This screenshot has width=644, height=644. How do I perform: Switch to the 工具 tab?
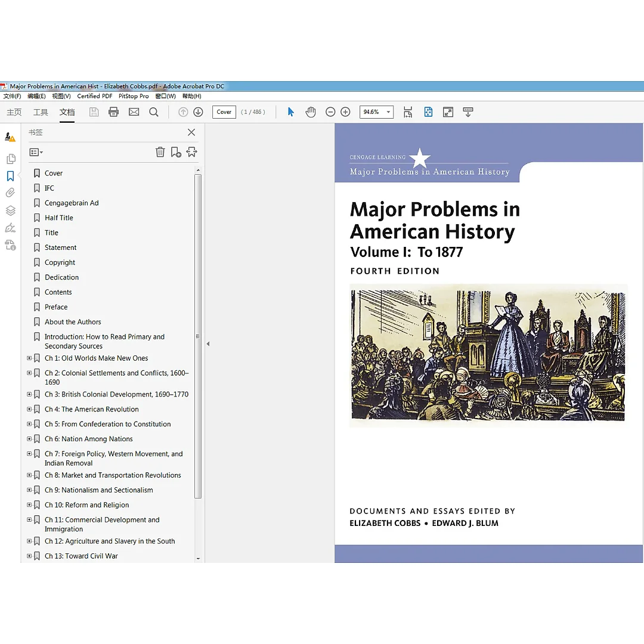click(41, 112)
